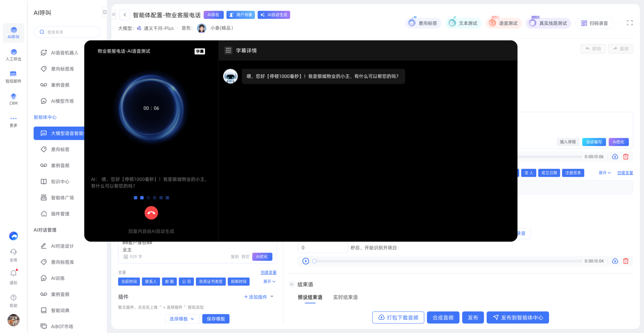Collapse the 字幕详情 panel list icon

[228, 50]
